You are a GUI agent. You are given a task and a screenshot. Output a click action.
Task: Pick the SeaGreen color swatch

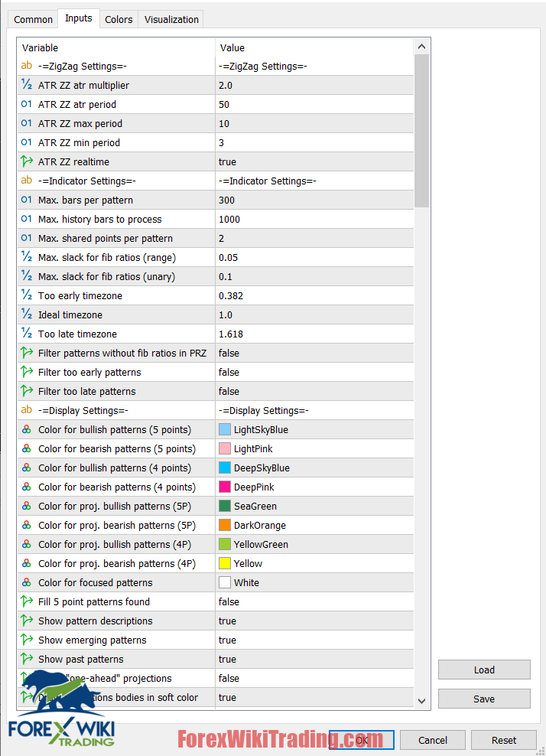(225, 506)
